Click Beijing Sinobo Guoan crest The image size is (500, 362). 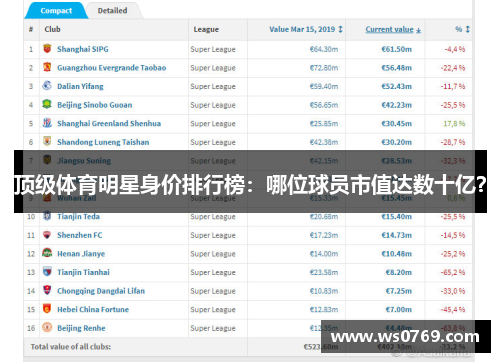tap(47, 104)
